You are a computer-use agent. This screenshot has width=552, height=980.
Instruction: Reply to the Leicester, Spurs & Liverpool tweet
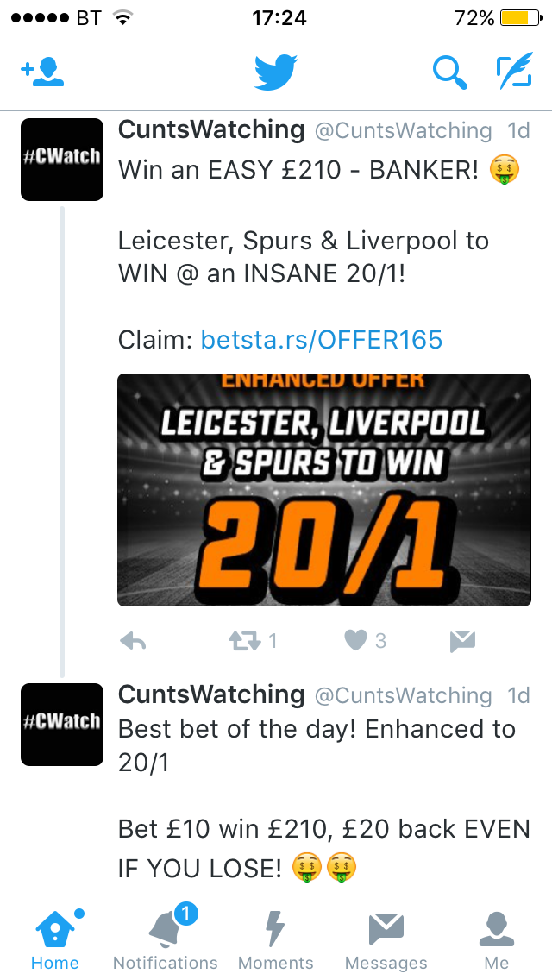[x=133, y=641]
